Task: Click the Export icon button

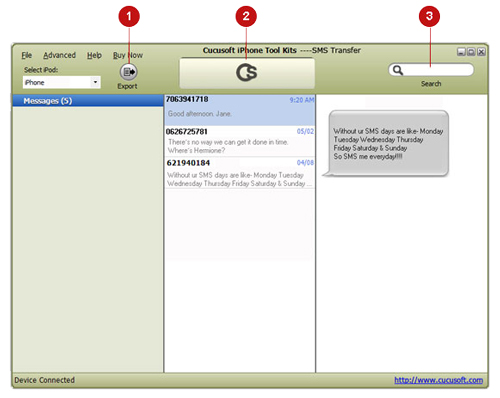Action: click(129, 72)
